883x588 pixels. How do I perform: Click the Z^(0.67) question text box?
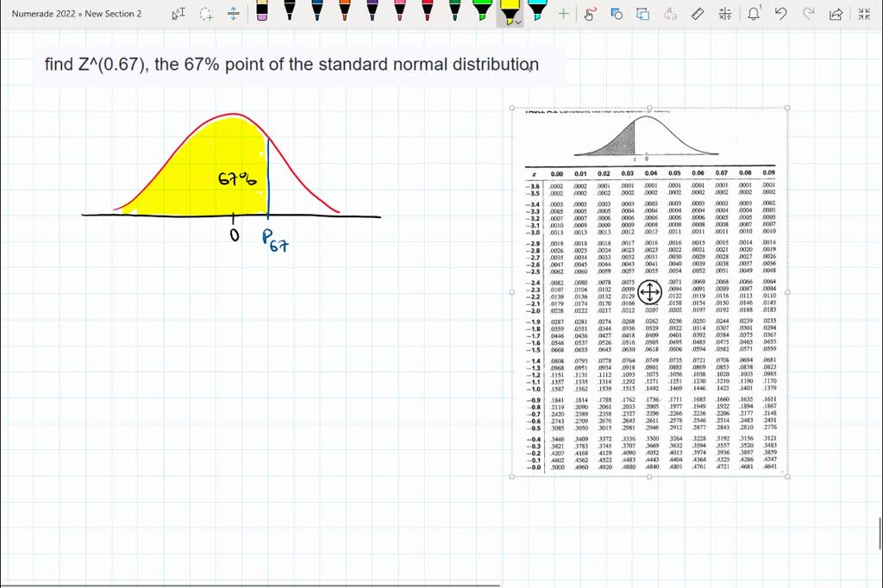click(x=292, y=65)
